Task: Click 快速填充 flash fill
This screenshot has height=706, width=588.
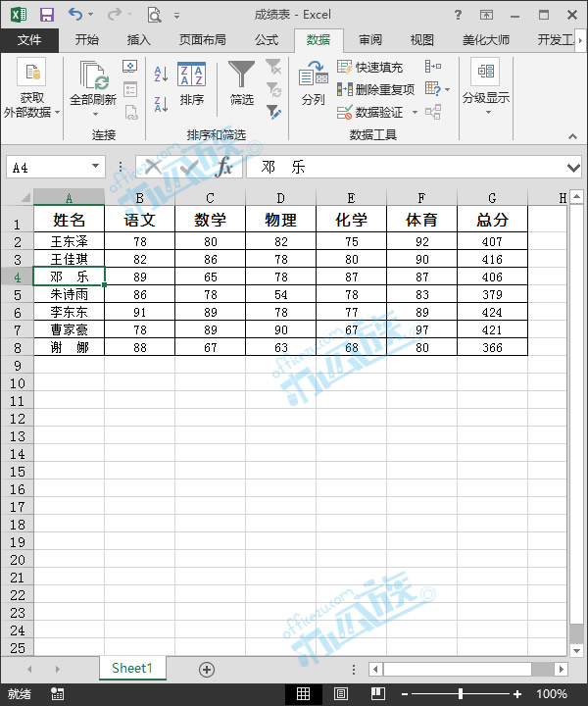Action: 369,67
